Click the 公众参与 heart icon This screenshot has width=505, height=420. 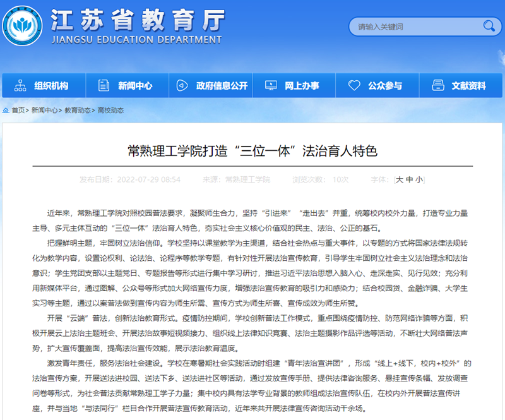click(x=354, y=85)
